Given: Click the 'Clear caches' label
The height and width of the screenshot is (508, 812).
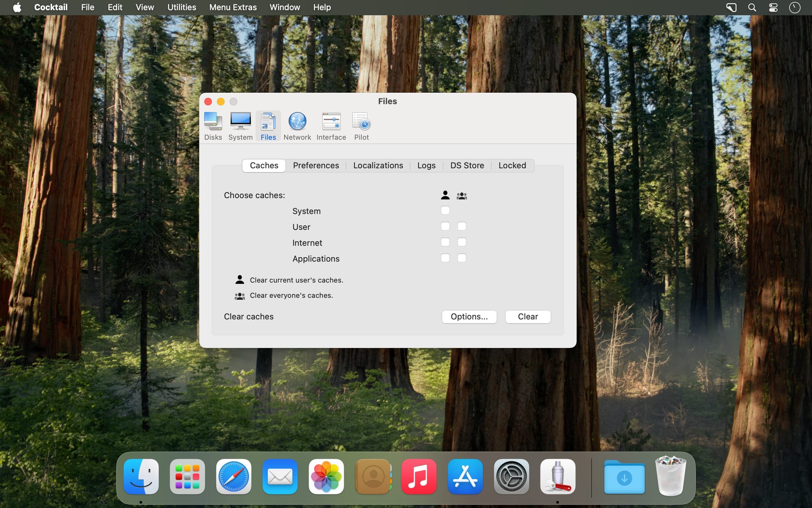Looking at the screenshot, I should [x=249, y=317].
